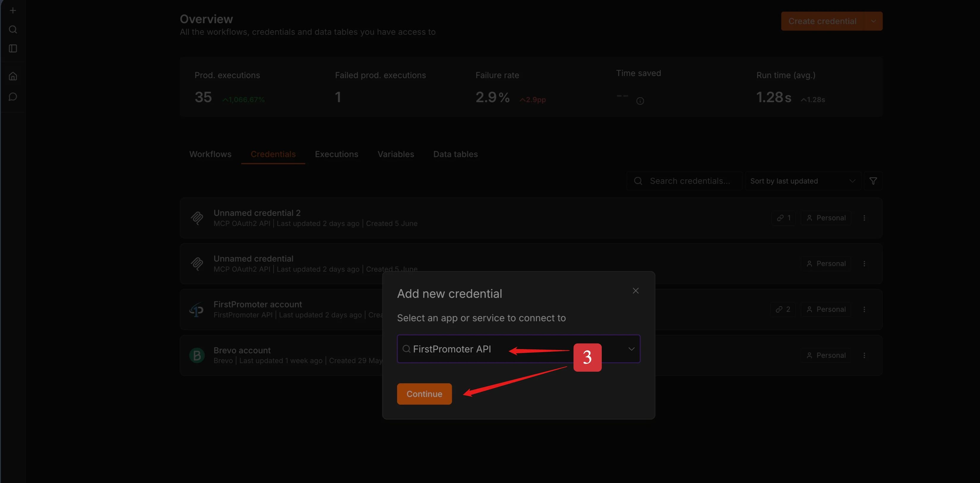980x483 pixels.
Task: Expand the credential type dropdown chevron
Action: tap(631, 349)
